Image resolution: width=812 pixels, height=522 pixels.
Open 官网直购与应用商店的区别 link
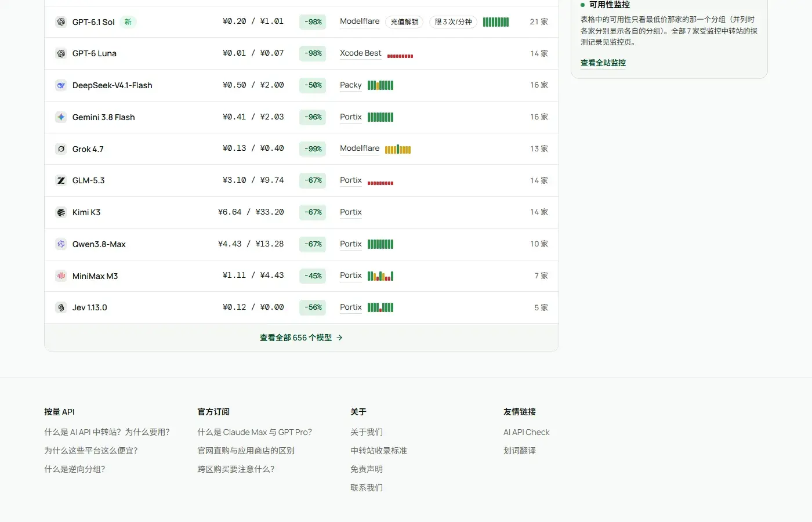(x=246, y=451)
